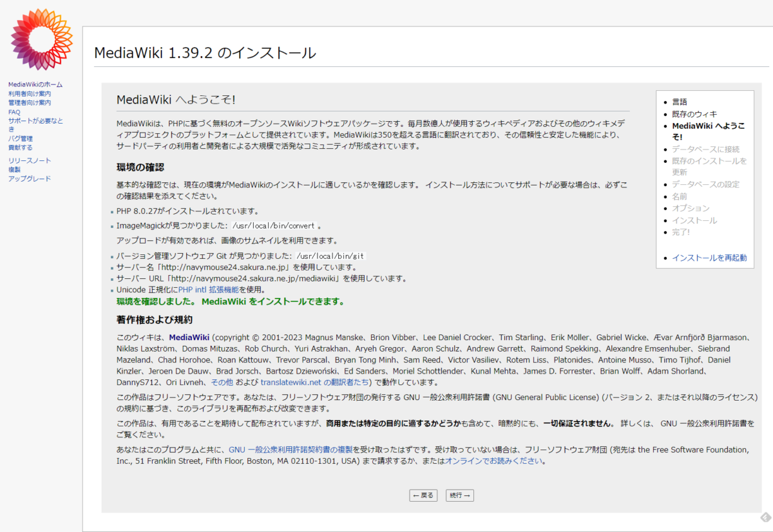773x532 pixels.
Task: Click the MediaWiki sunflower logo
Action: [41, 39]
